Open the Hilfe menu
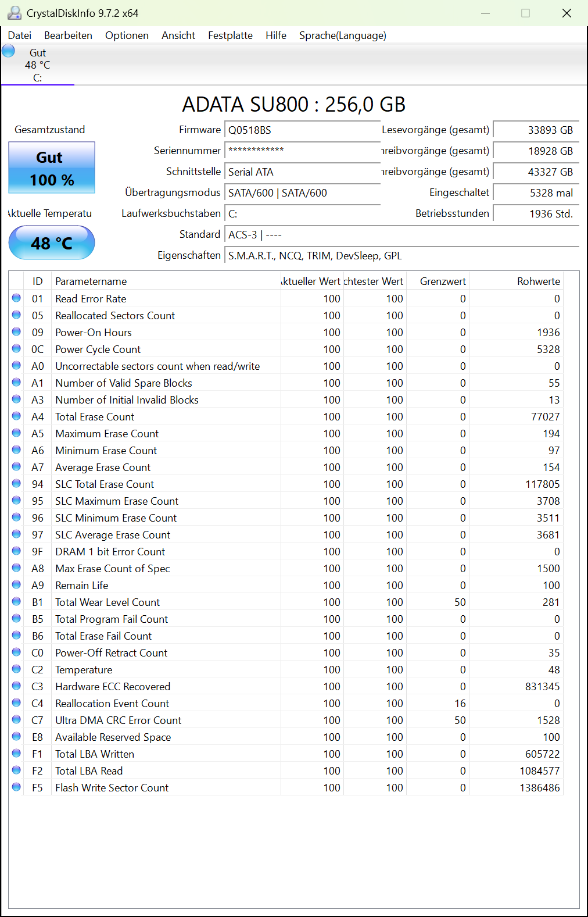Image resolution: width=588 pixels, height=917 pixels. click(x=276, y=35)
